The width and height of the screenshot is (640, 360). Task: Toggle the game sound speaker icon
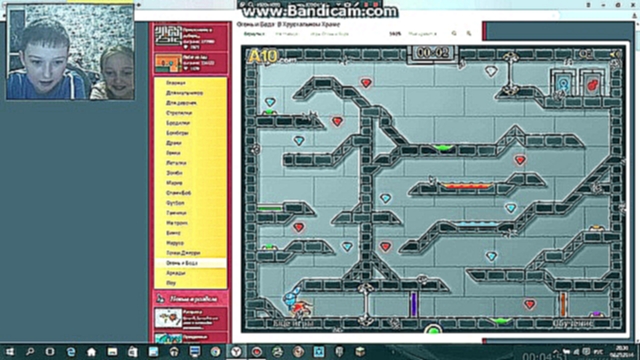point(615,54)
